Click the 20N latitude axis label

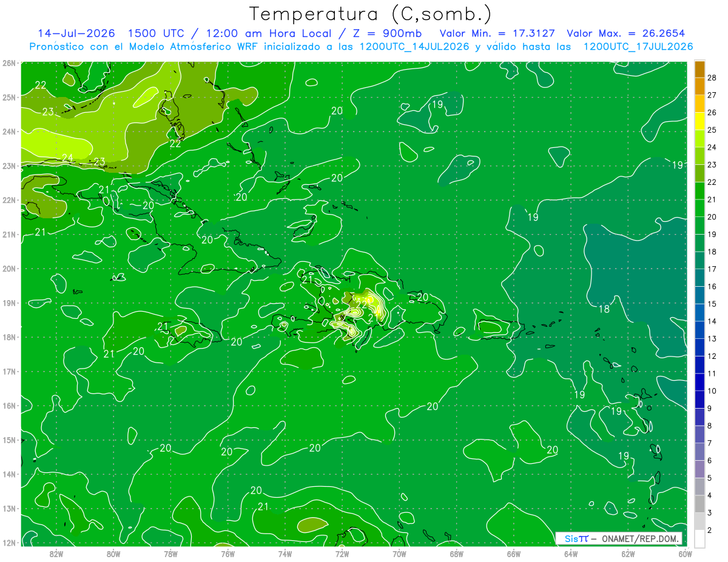click(8, 269)
